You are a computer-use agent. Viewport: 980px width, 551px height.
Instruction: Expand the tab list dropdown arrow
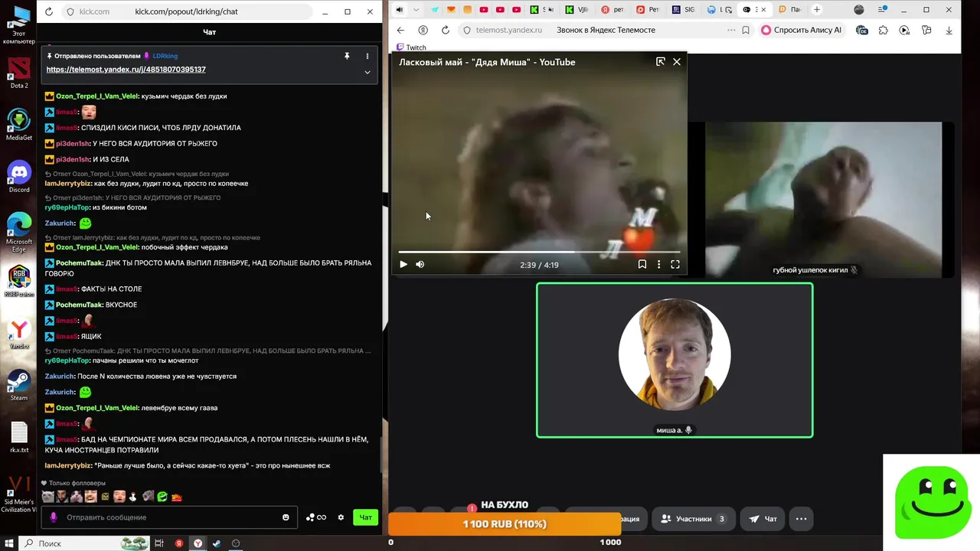tap(416, 10)
